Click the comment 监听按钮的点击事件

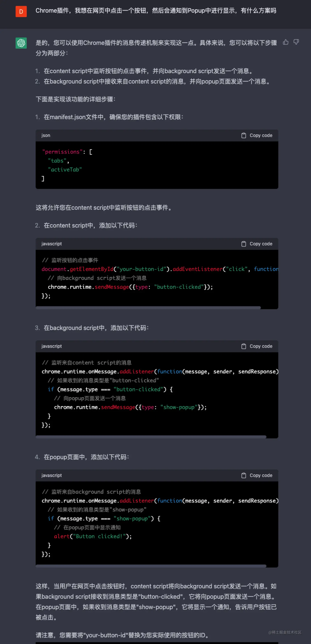click(x=70, y=260)
